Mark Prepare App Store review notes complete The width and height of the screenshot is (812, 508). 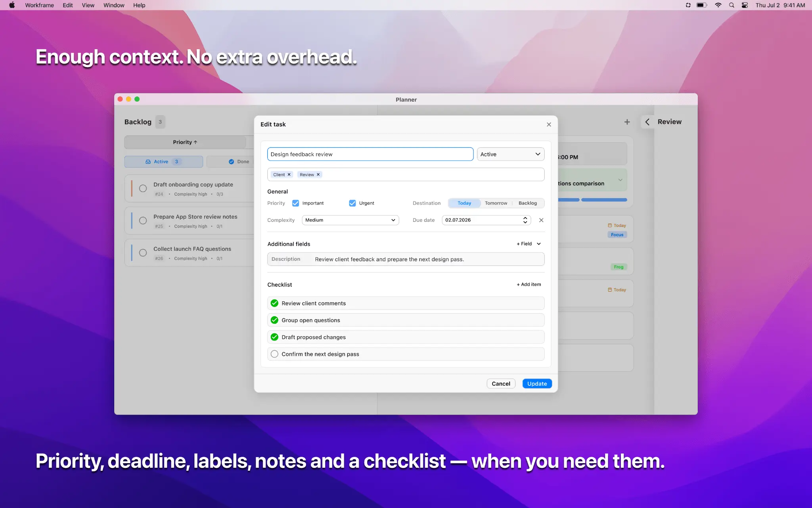click(x=143, y=221)
